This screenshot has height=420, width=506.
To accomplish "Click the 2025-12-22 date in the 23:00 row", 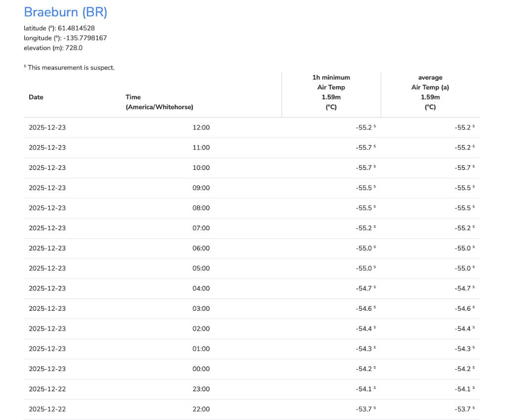I will (x=47, y=389).
